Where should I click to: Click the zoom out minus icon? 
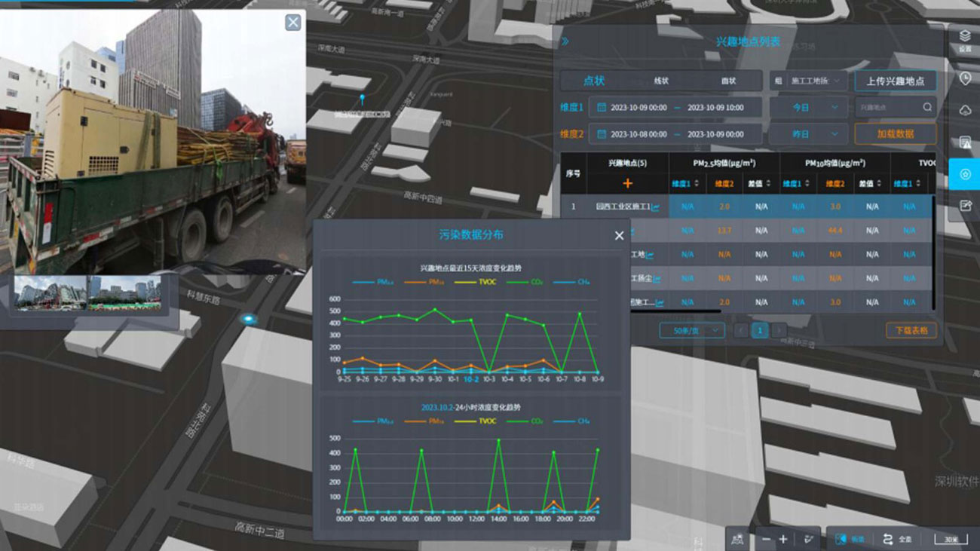(x=766, y=539)
